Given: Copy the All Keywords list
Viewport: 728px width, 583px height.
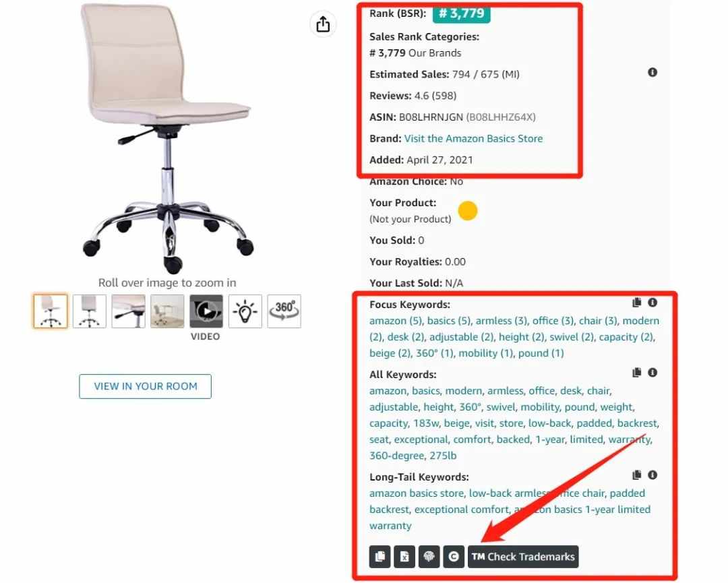Looking at the screenshot, I should tap(636, 373).
